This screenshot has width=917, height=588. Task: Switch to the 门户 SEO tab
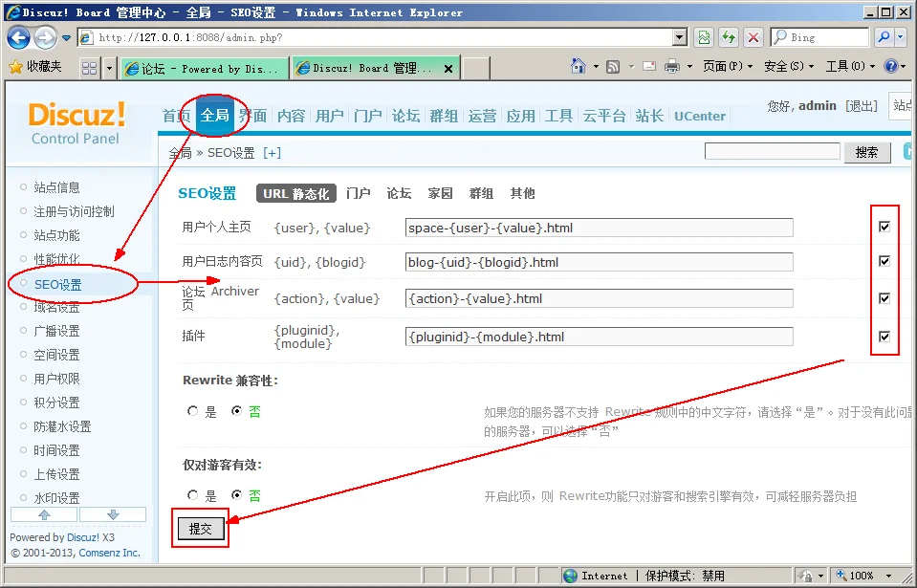pos(358,193)
